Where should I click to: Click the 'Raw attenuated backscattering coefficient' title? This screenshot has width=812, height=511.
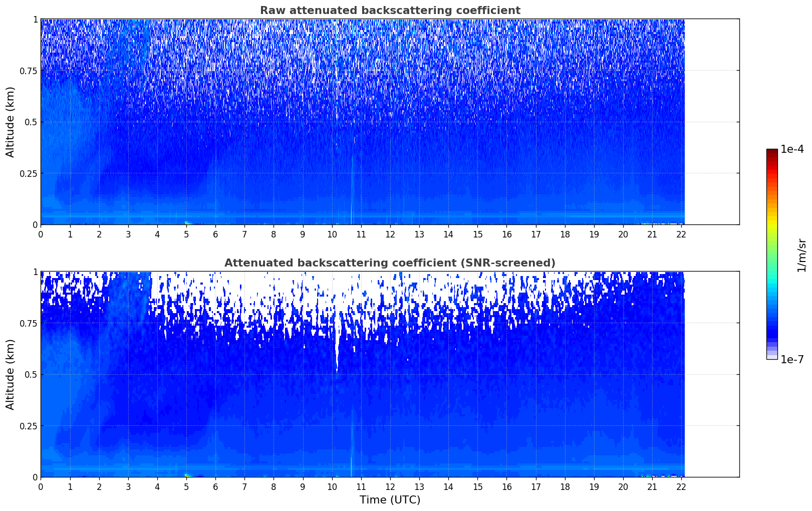[x=390, y=11]
